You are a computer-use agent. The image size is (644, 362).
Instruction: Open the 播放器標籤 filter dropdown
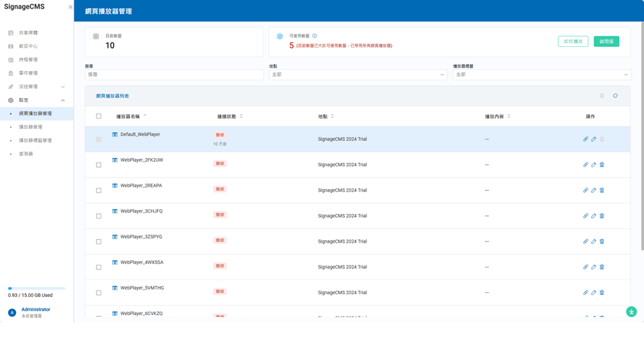tap(541, 74)
